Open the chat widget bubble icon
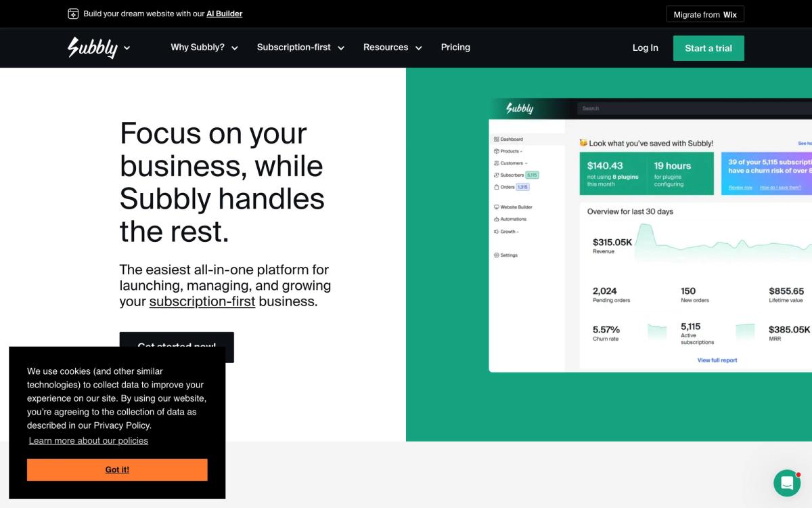 point(787,483)
